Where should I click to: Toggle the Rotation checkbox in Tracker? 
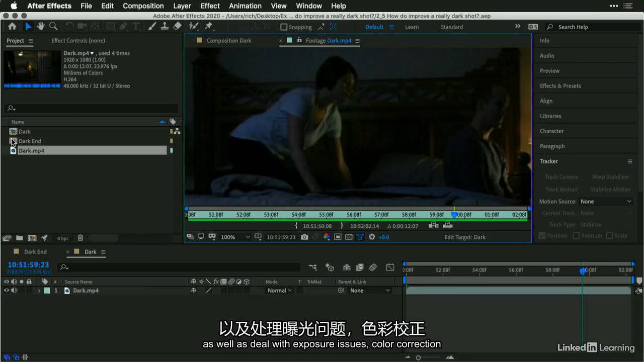tap(576, 235)
